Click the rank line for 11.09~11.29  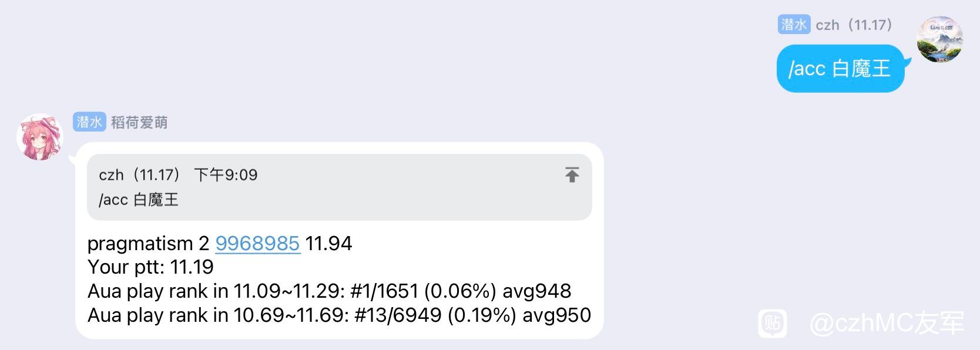coord(330,291)
